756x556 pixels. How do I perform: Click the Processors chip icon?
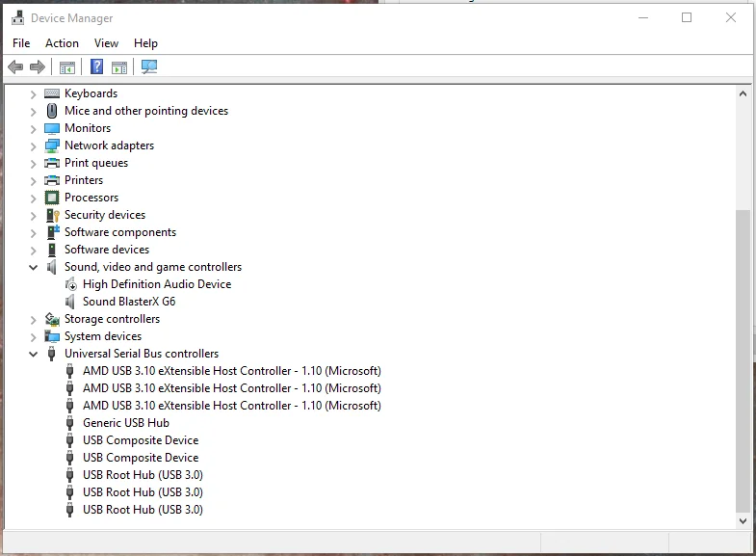pyautogui.click(x=52, y=198)
